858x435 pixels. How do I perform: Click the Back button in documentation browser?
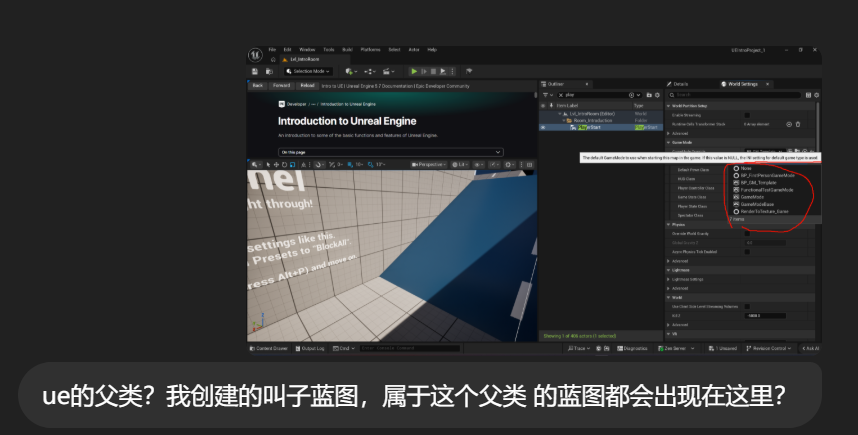point(258,85)
